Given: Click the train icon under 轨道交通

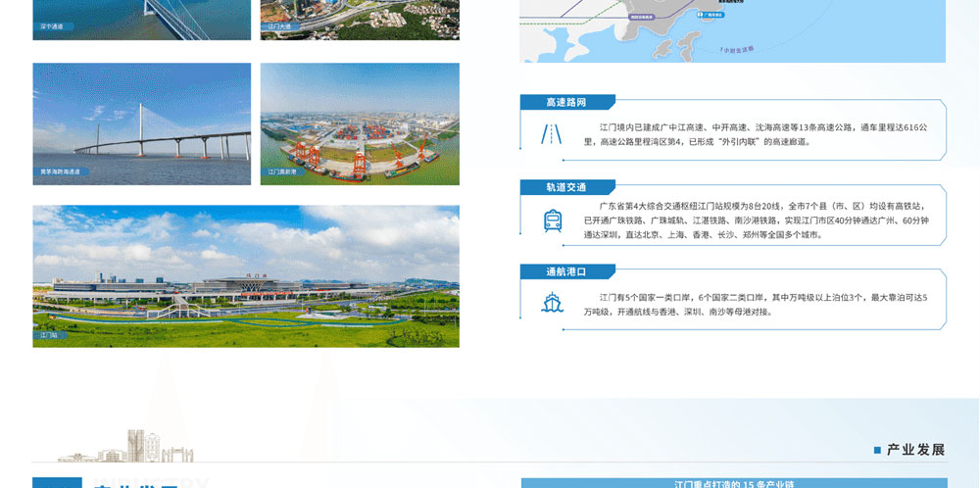Looking at the screenshot, I should point(553,220).
